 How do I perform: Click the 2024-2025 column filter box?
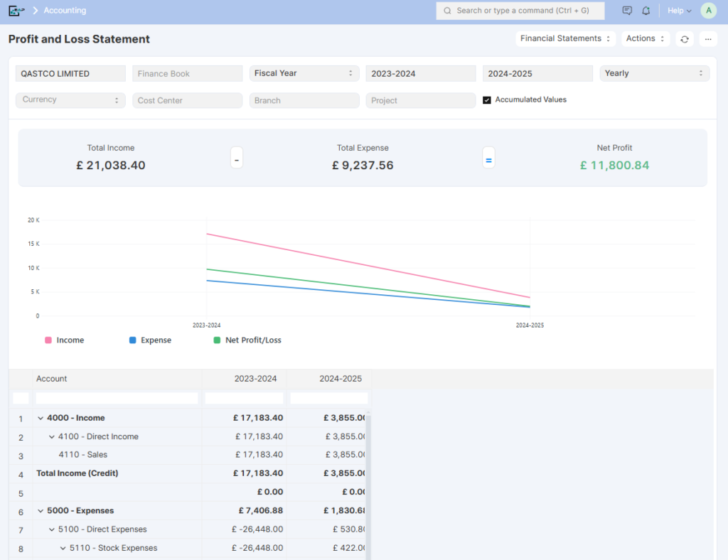(329, 398)
